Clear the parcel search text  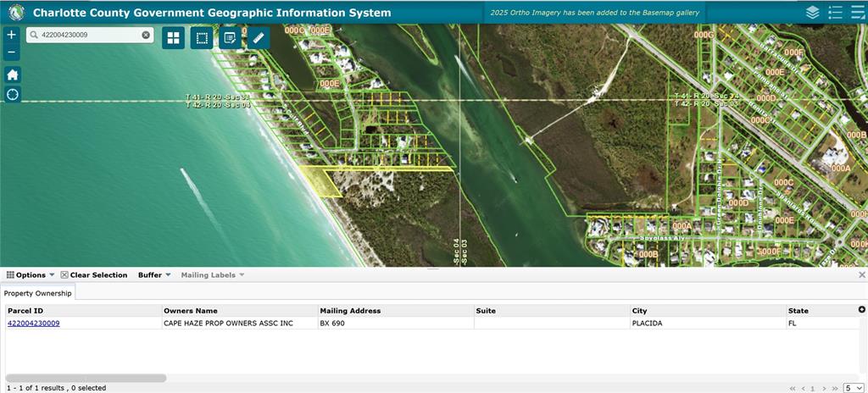tap(146, 36)
